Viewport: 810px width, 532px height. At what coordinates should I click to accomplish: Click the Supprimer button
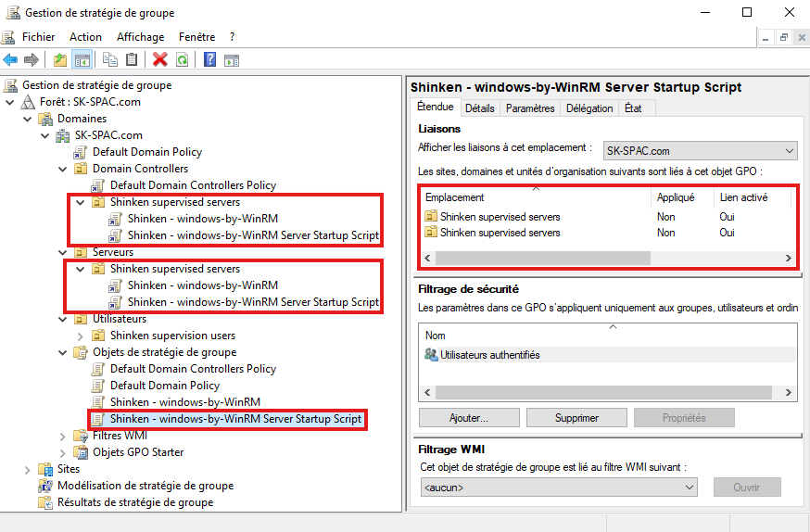(x=576, y=418)
